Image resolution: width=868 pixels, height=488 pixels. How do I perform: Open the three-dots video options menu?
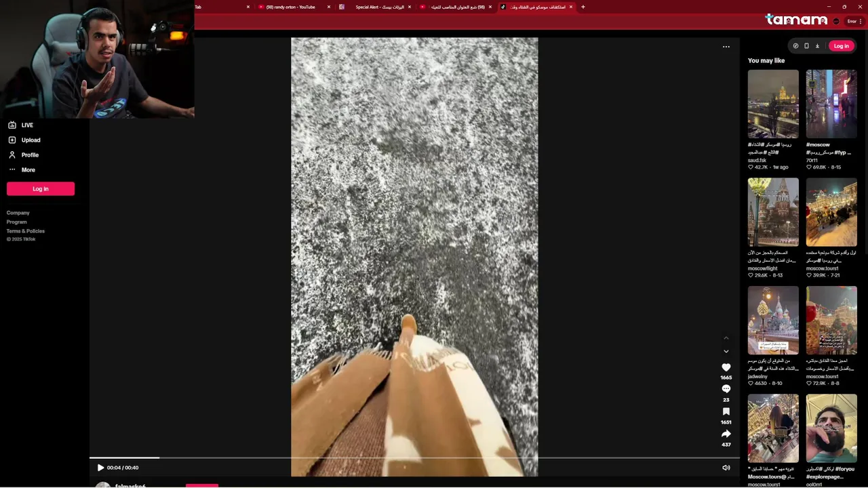pyautogui.click(x=726, y=47)
